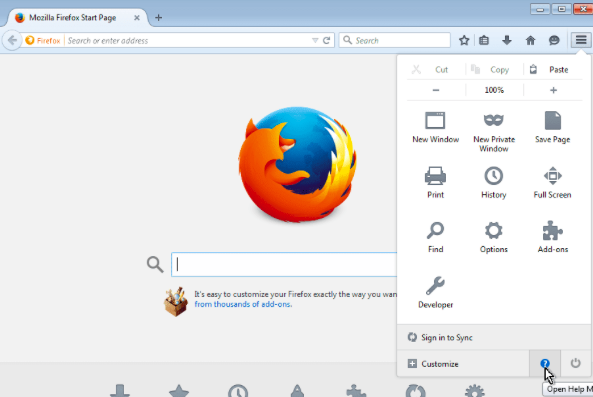This screenshot has width=593, height=397.
Task: Follow the thousands of add-ons link
Action: pyautogui.click(x=243, y=304)
